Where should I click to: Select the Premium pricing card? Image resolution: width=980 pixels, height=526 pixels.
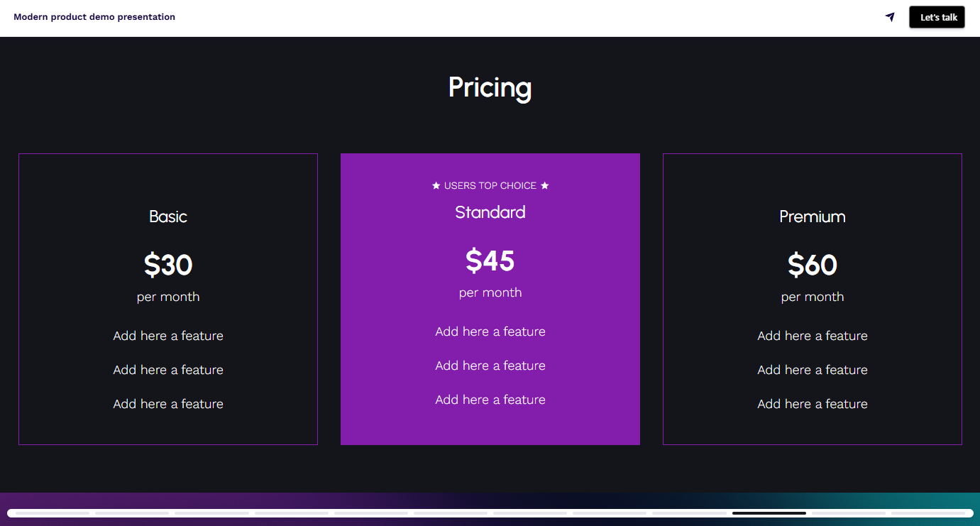pos(812,298)
